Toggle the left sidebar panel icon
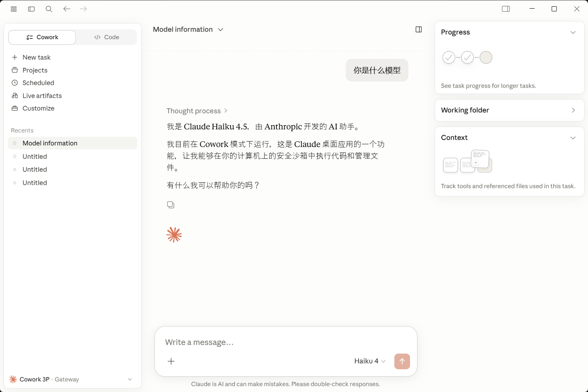This screenshot has height=392, width=588. click(31, 9)
